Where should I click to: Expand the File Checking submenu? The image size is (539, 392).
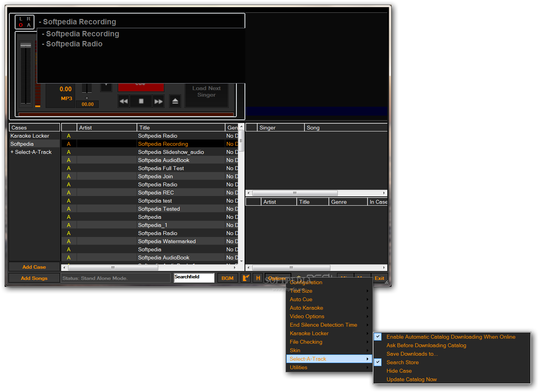329,342
